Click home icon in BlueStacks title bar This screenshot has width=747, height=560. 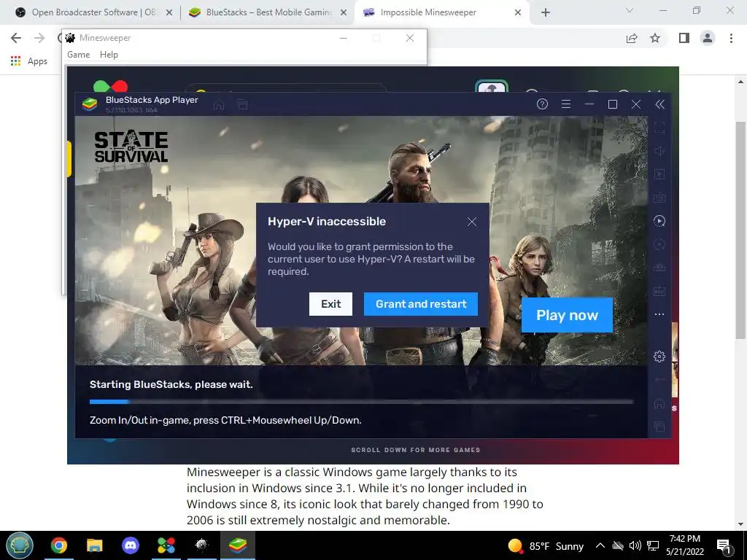[219, 104]
